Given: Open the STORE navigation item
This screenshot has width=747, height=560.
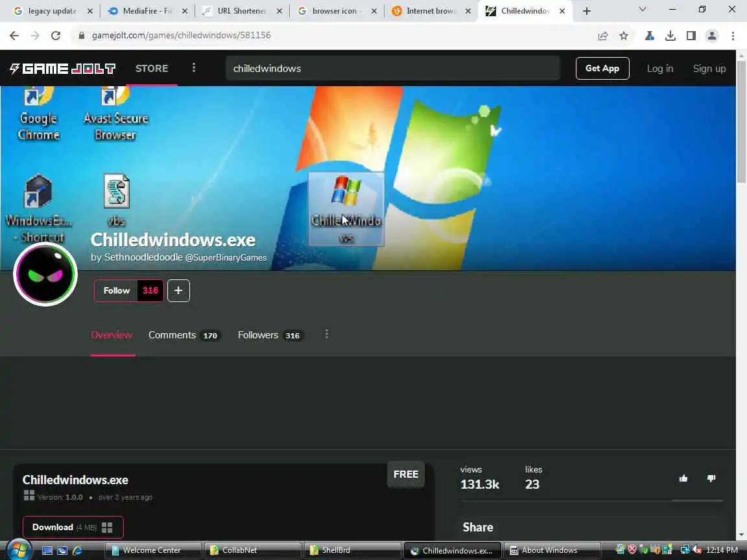Looking at the screenshot, I should pyautogui.click(x=152, y=69).
